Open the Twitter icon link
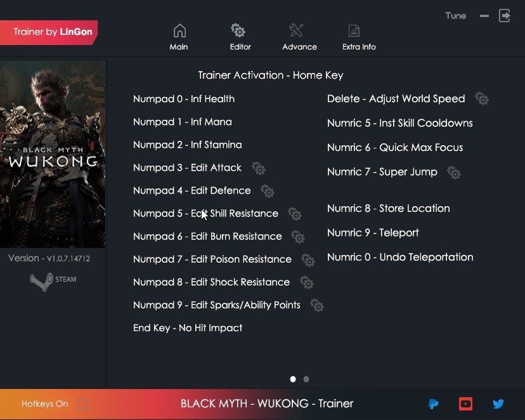This screenshot has width=525, height=420. tap(498, 404)
